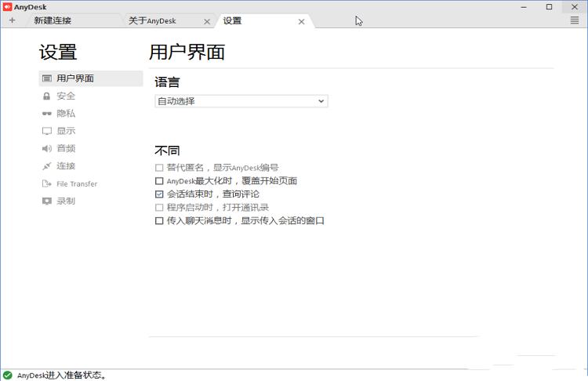Expand the 自动选择 language dropdown
This screenshot has height=381, width=588.
pos(241,101)
